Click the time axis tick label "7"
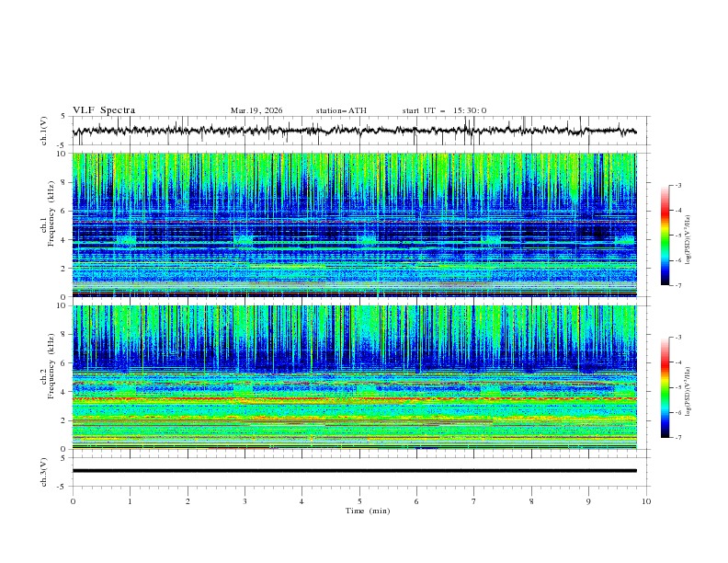 pyautogui.click(x=474, y=501)
